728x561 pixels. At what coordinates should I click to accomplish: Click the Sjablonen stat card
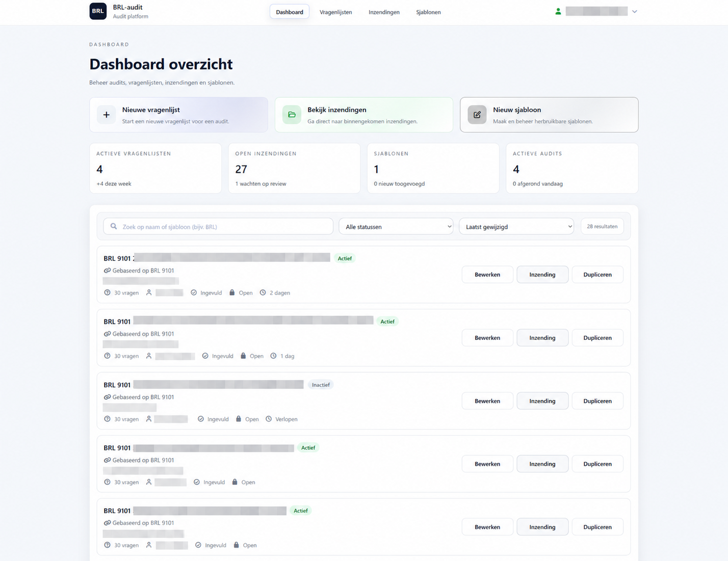433,168
